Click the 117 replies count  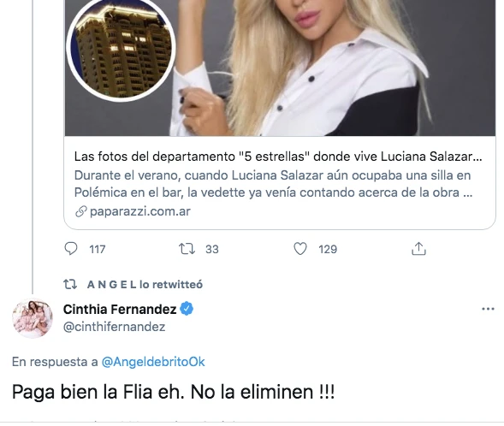coord(97,249)
